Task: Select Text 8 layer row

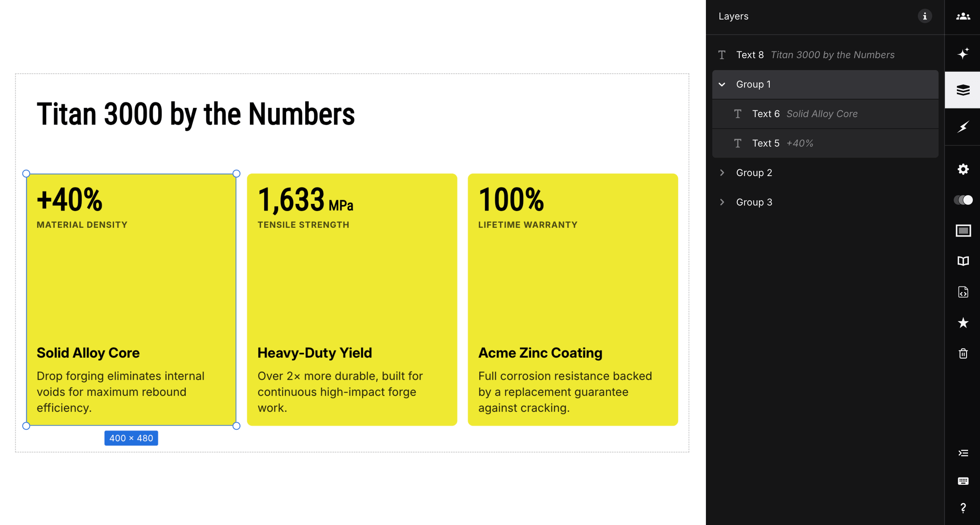Action: click(x=825, y=55)
